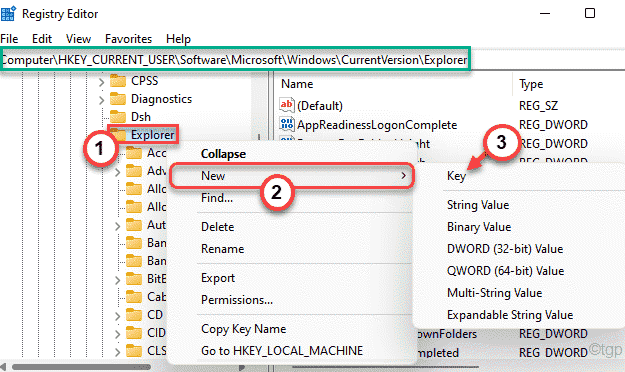Click the Registry Editor app icon
This screenshot has height=372, width=625.
point(8,13)
